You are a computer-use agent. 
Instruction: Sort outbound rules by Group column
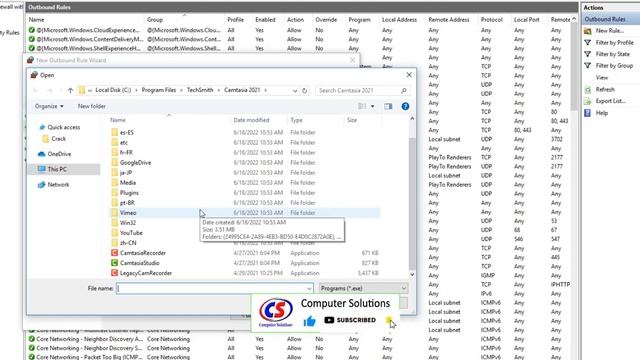click(x=155, y=20)
